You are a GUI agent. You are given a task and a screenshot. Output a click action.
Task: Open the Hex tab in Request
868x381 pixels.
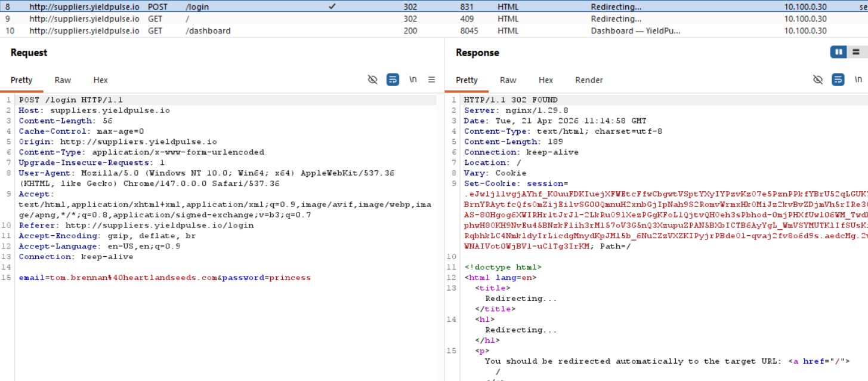point(100,80)
